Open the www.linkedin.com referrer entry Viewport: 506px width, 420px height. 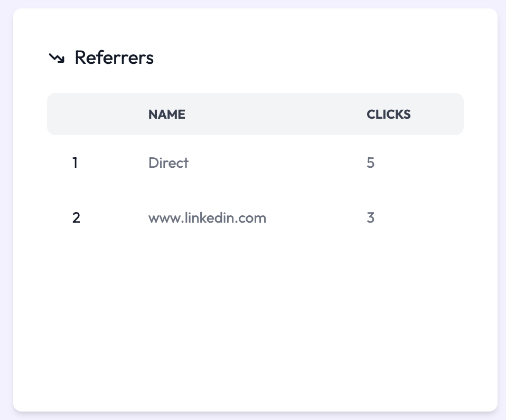click(207, 218)
